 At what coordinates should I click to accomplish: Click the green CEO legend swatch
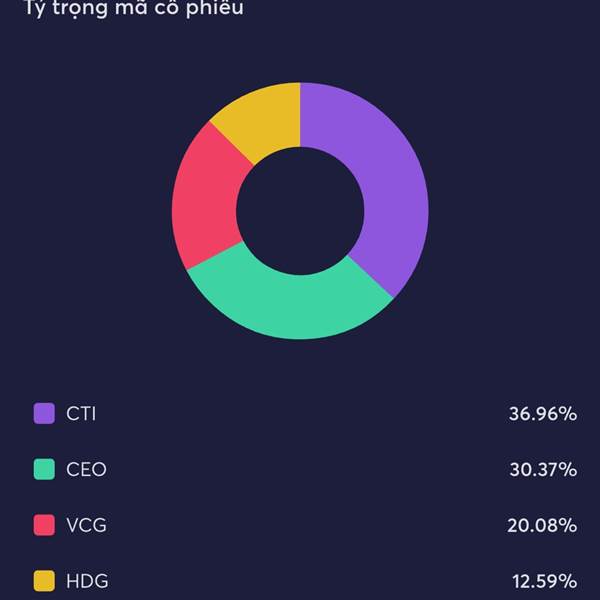click(44, 469)
